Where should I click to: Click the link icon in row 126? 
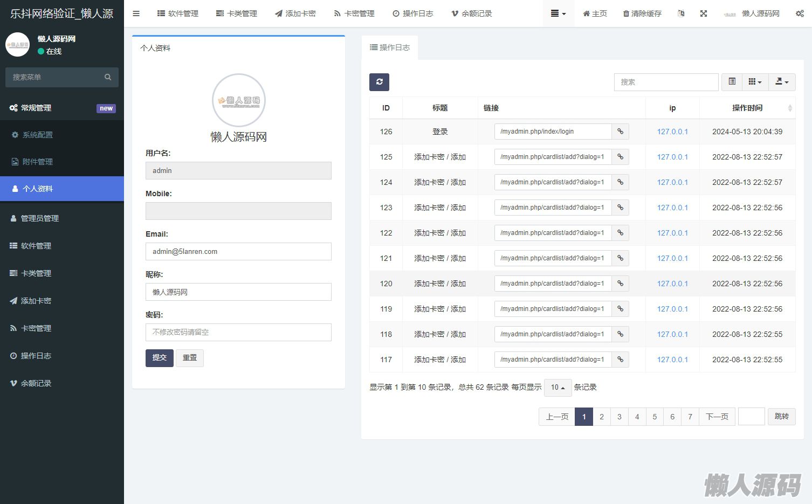coord(621,132)
